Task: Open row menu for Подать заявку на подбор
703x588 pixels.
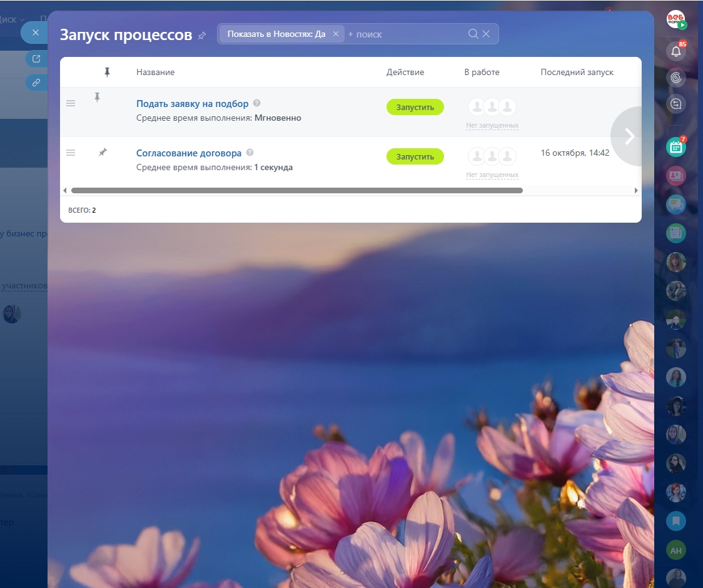Action: 71,104
